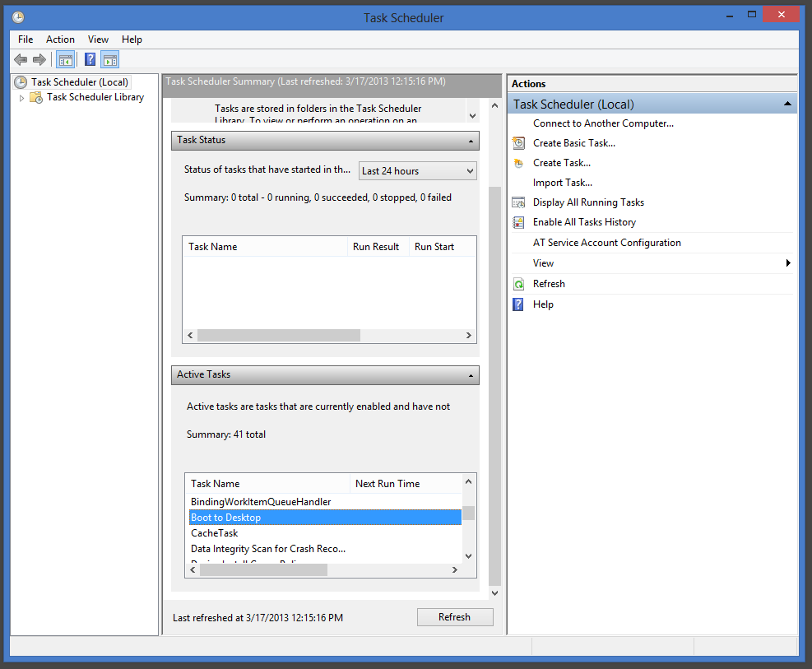Screen dimensions: 812x669
Task: Select Task Scheduler Library in the tree
Action: coord(95,97)
